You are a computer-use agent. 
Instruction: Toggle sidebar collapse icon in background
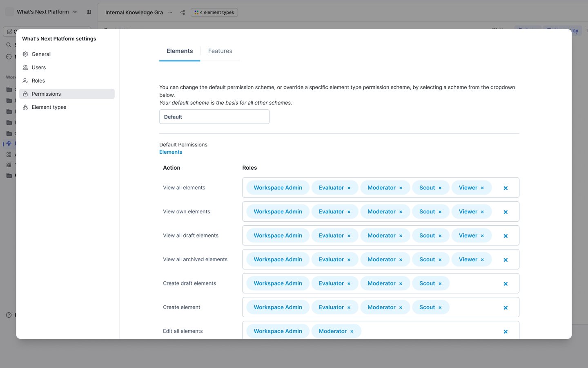pos(89,12)
